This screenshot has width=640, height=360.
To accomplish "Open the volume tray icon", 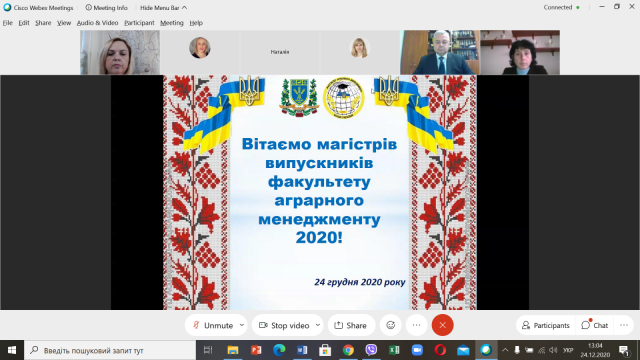I will [x=553, y=350].
